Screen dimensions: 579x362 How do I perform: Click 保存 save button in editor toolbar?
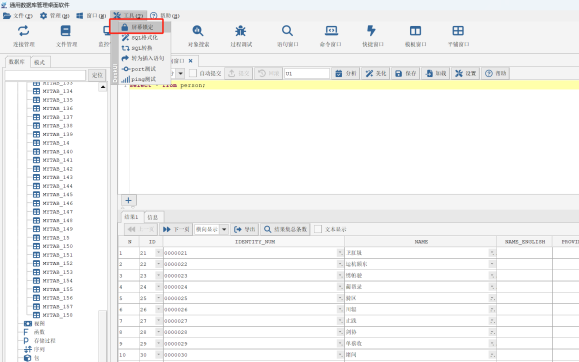pos(405,74)
